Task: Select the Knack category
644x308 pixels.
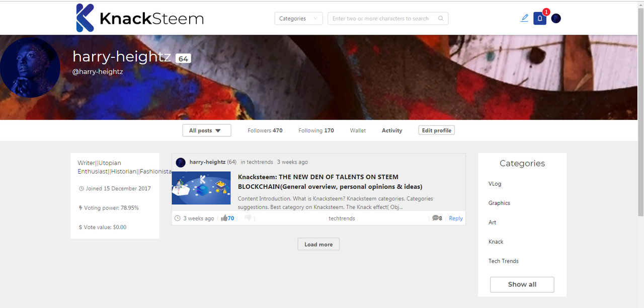Action: point(496,242)
